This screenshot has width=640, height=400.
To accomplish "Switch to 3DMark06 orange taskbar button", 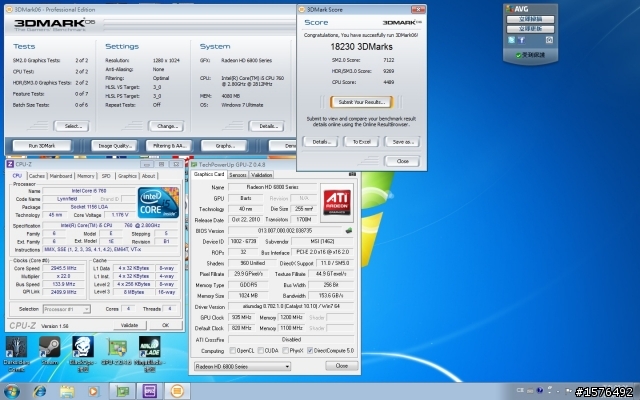I will pyautogui.click(x=177, y=391).
